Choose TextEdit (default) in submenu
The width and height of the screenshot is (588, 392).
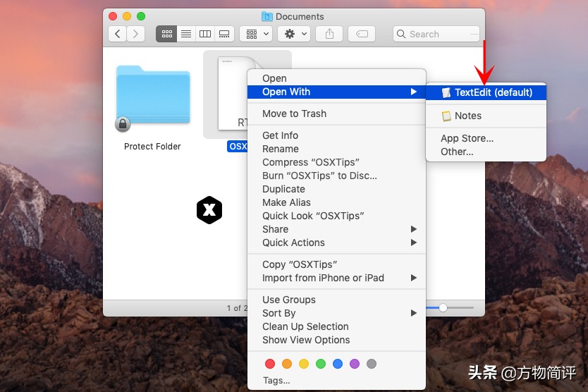493,92
